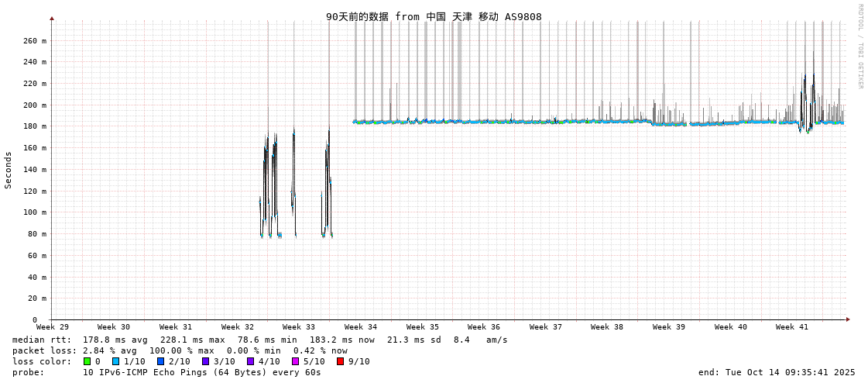This screenshot has width=868, height=383.
Task: Select the red 9/10 loss color swatch
Action: 341,361
